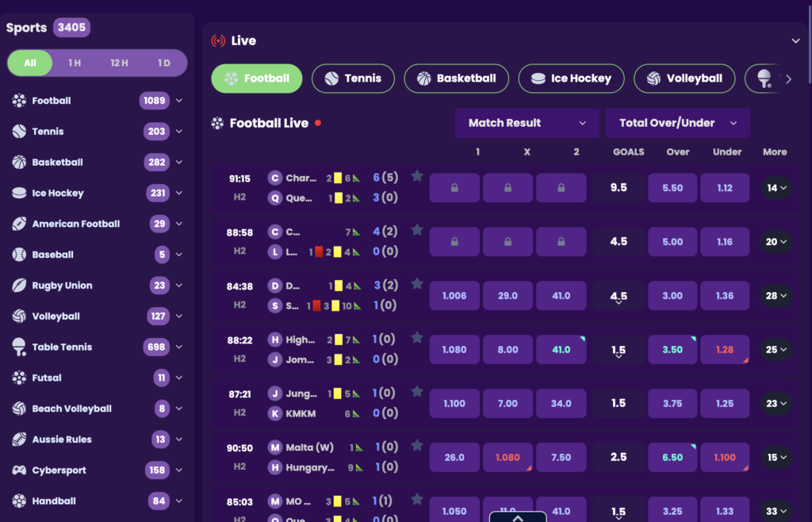Click the Over 5.50 odds button
The height and width of the screenshot is (522, 812).
coord(672,188)
